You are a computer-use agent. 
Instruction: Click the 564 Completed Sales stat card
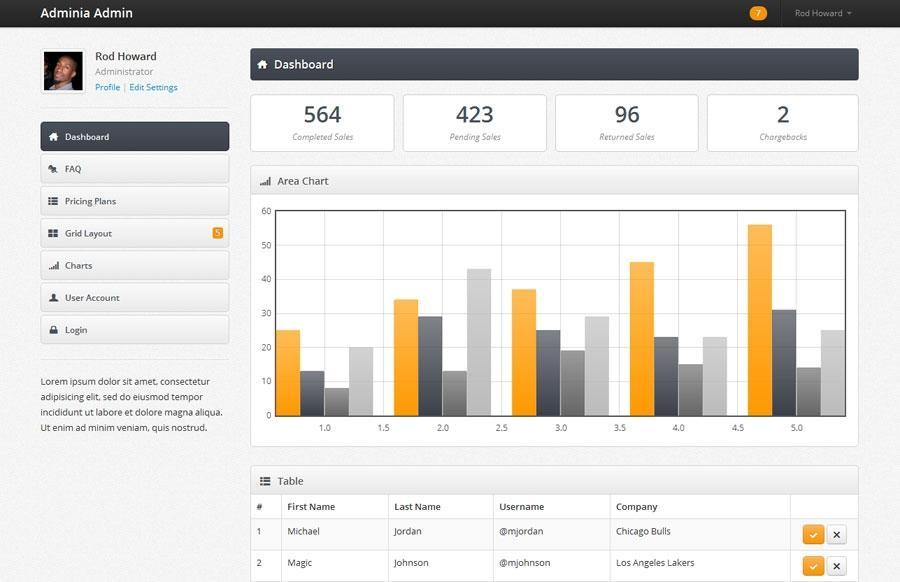[x=323, y=123]
